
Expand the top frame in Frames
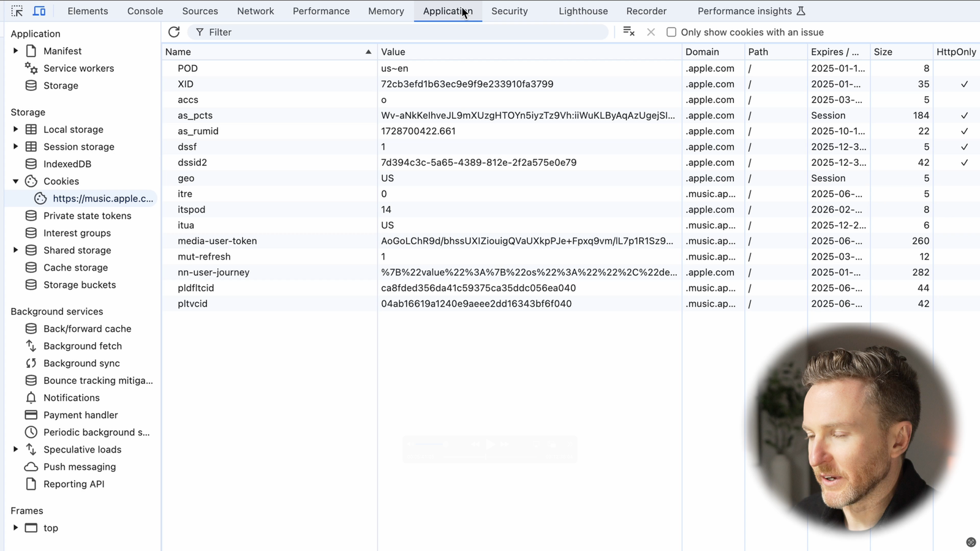(x=15, y=528)
